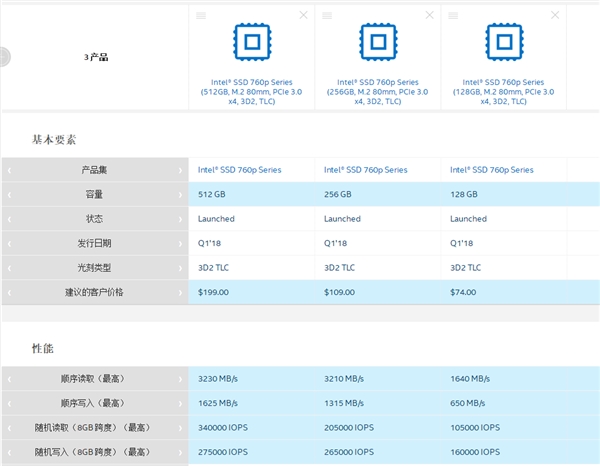Remove the 256GB product from comparison
Viewport: 600px width, 466px height.
pos(429,15)
